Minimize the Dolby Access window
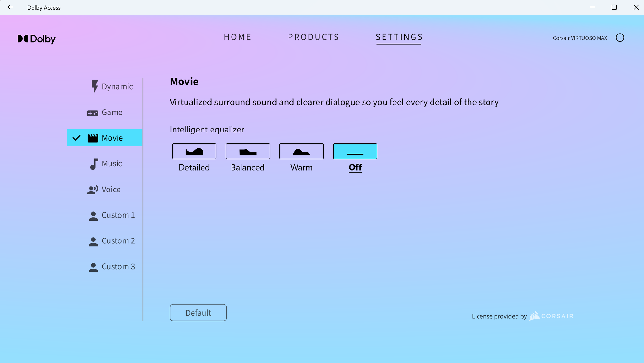Image resolution: width=644 pixels, height=363 pixels. pos(592,7)
